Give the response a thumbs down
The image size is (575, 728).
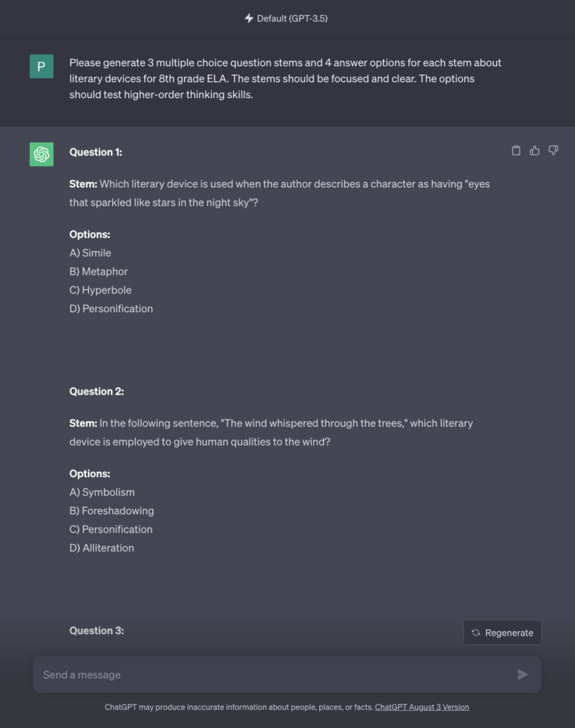[553, 151]
